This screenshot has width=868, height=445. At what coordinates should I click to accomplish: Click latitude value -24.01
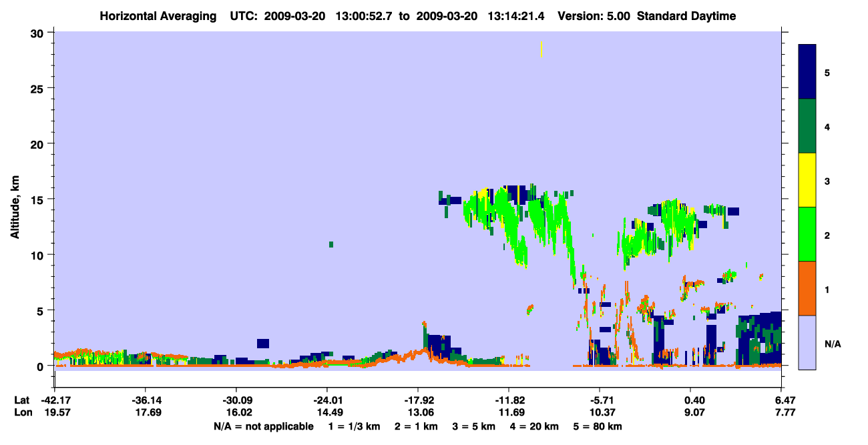pyautogui.click(x=327, y=400)
